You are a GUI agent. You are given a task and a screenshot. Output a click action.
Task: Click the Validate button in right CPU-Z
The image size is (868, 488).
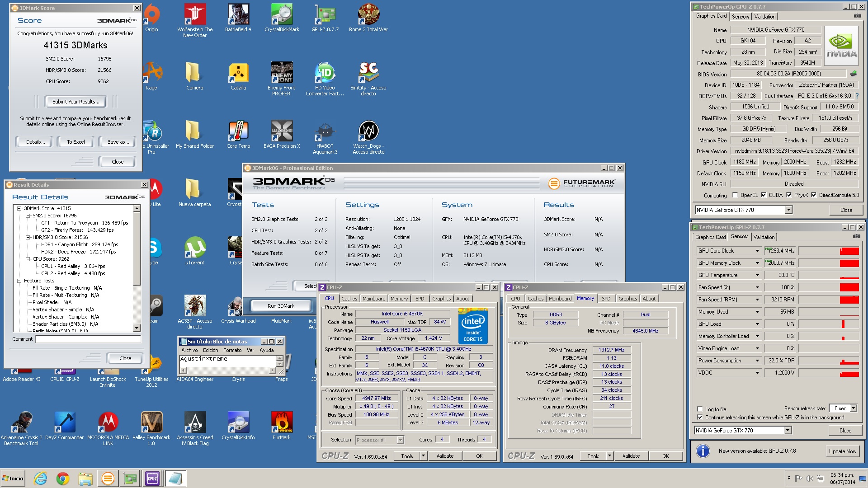point(631,456)
